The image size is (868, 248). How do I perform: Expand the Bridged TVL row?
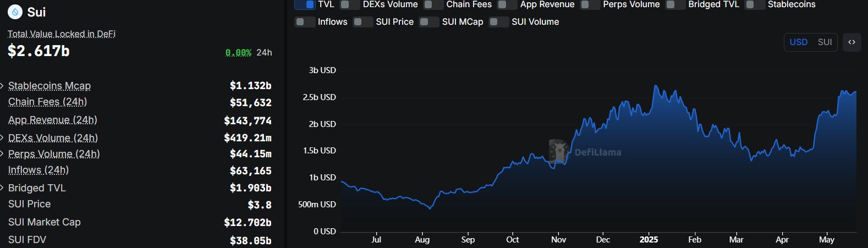(3, 188)
